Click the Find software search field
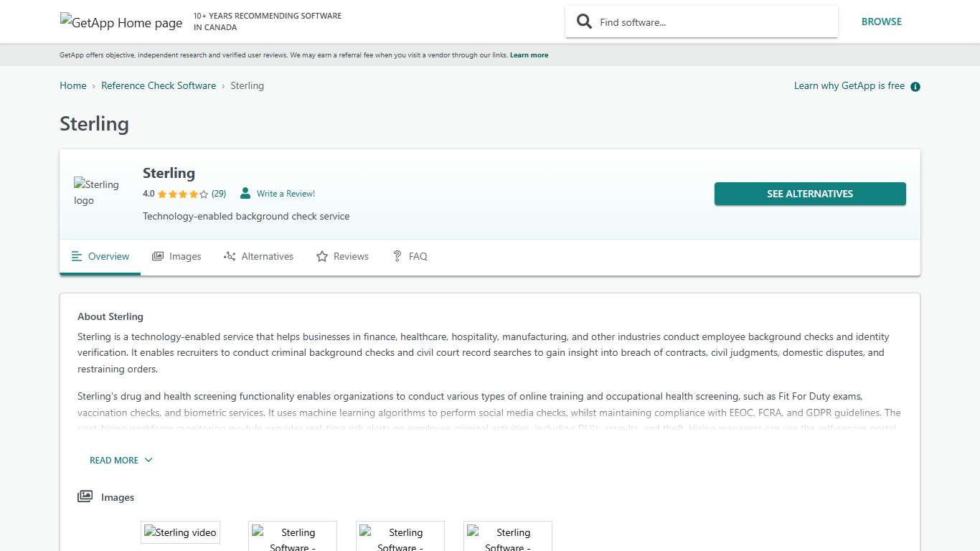 click(710, 22)
